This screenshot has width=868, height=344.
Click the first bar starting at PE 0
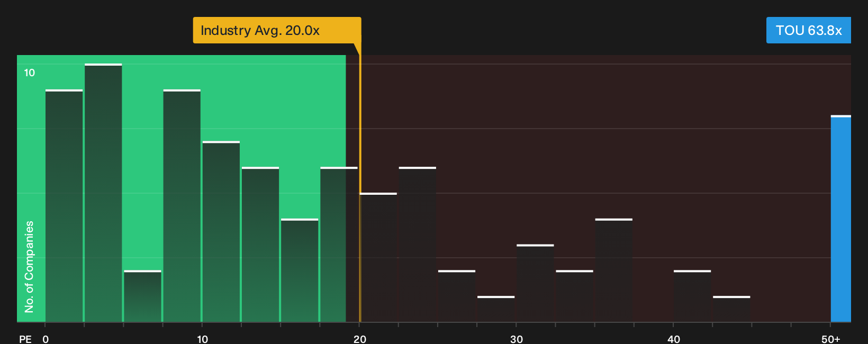(64, 206)
